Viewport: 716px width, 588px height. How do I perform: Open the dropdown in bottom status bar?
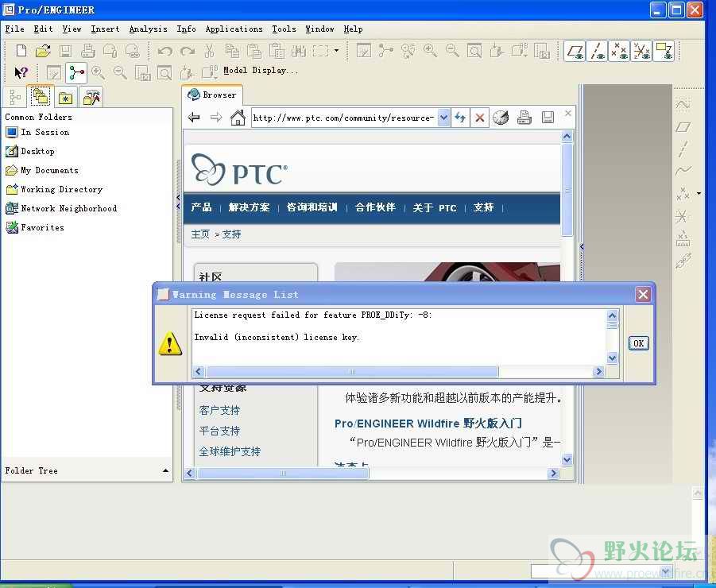[x=665, y=571]
